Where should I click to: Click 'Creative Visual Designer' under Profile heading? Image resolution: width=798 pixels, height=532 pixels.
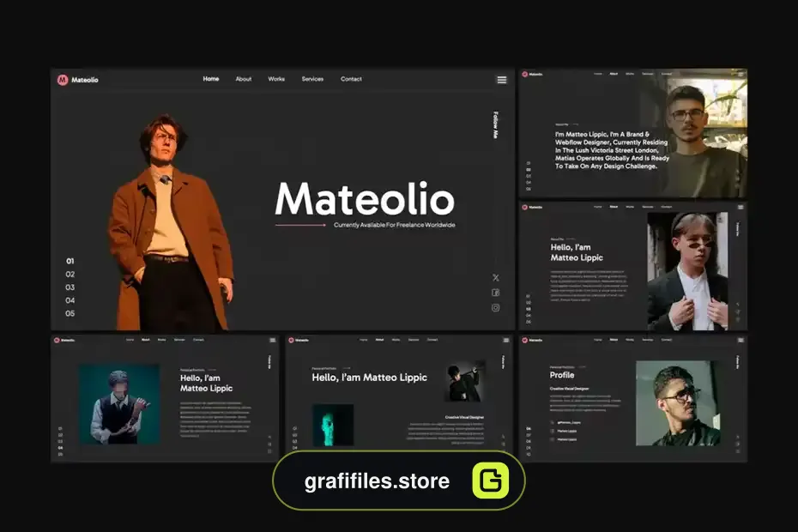tap(569, 389)
